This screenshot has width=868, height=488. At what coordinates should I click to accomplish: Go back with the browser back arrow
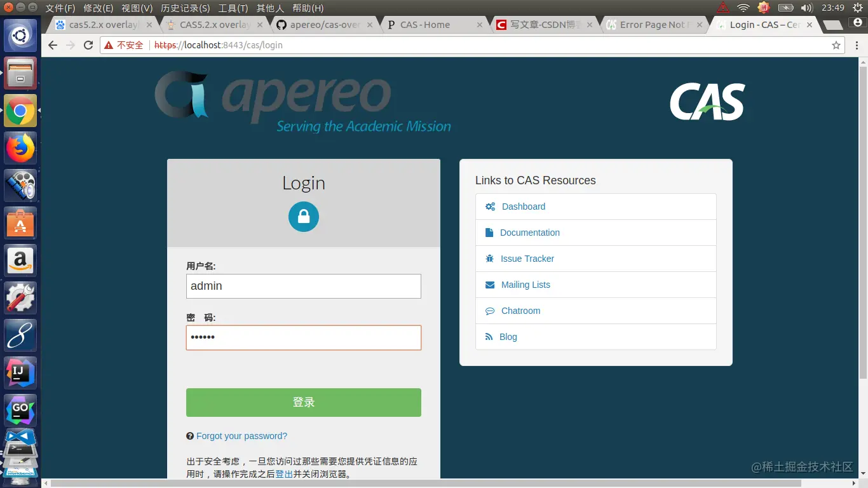click(53, 45)
